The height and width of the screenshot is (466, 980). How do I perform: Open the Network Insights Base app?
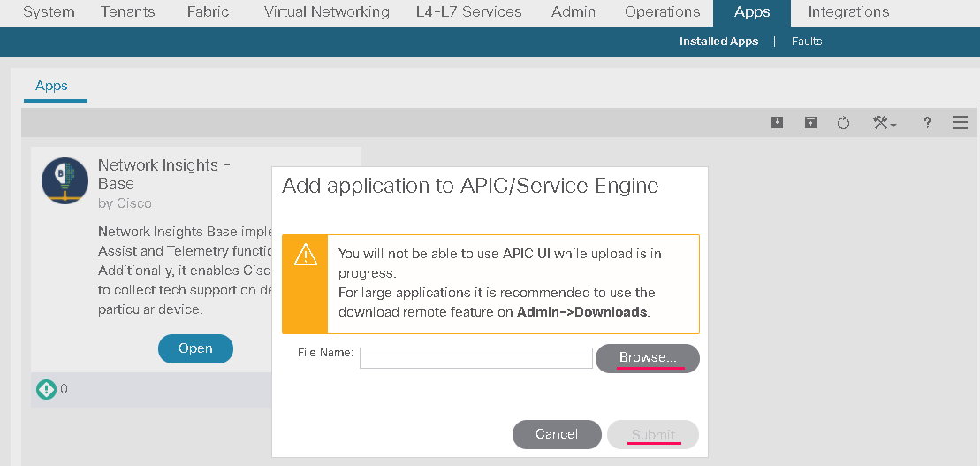pyautogui.click(x=195, y=348)
